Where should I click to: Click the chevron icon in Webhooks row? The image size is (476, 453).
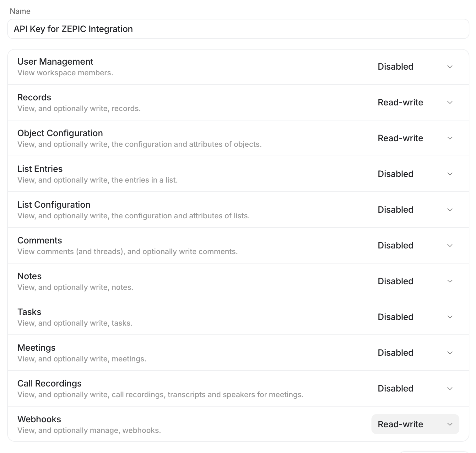(x=450, y=424)
